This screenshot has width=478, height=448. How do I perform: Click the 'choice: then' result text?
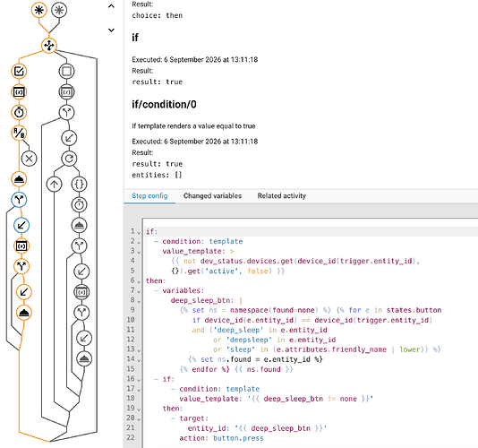157,15
